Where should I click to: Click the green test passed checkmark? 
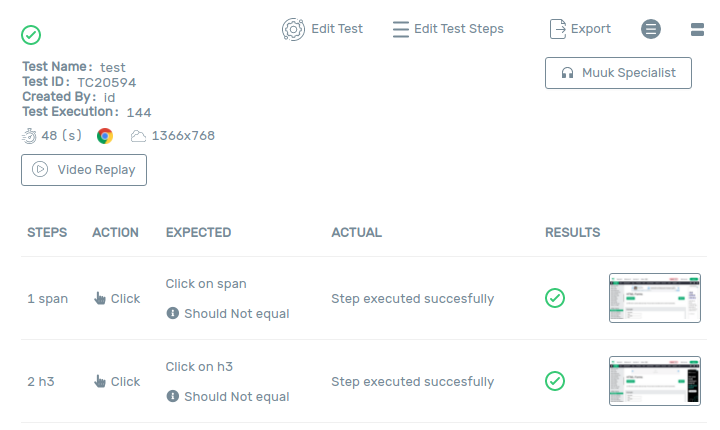click(31, 35)
